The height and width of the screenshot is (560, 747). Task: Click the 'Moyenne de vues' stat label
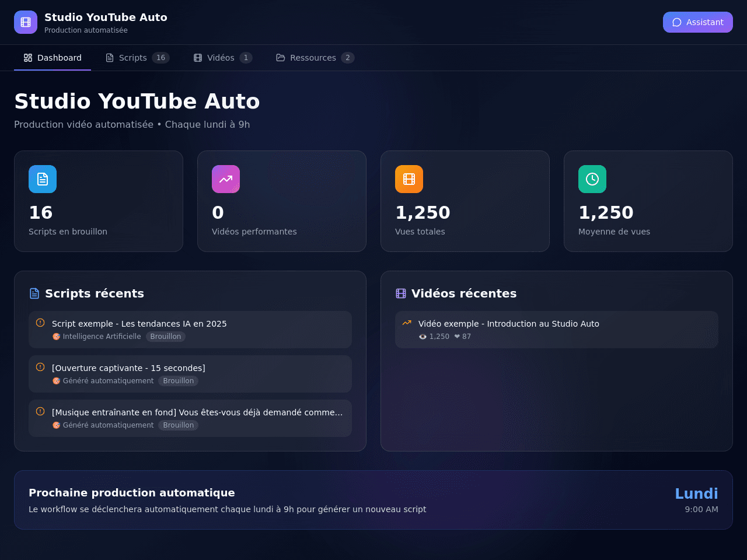coord(614,232)
